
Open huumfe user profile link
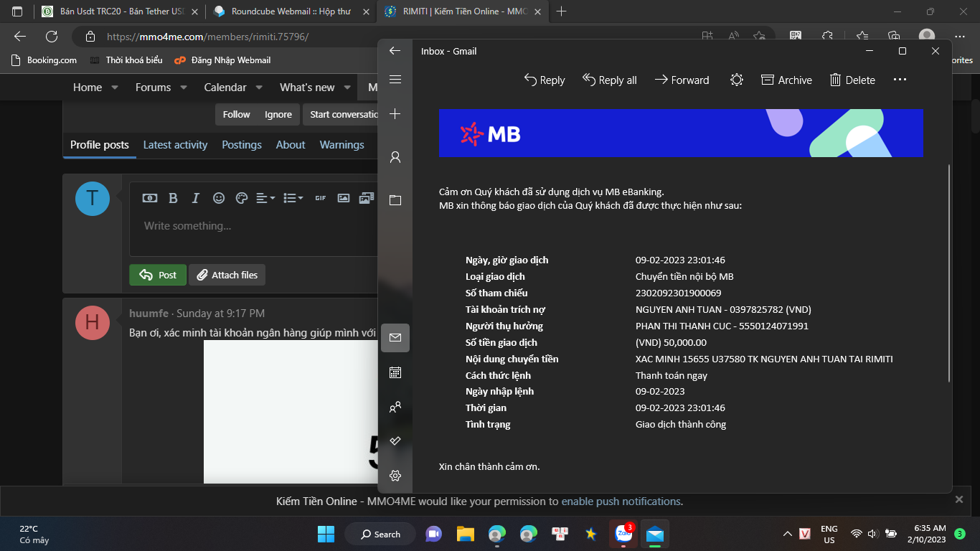tap(149, 314)
